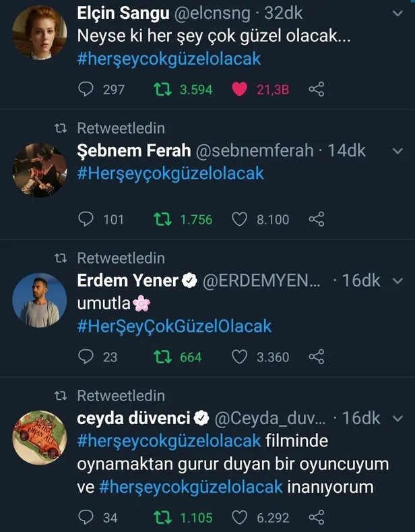Open ceyda düvenci's profile picture
The image size is (415, 532).
(x=40, y=437)
